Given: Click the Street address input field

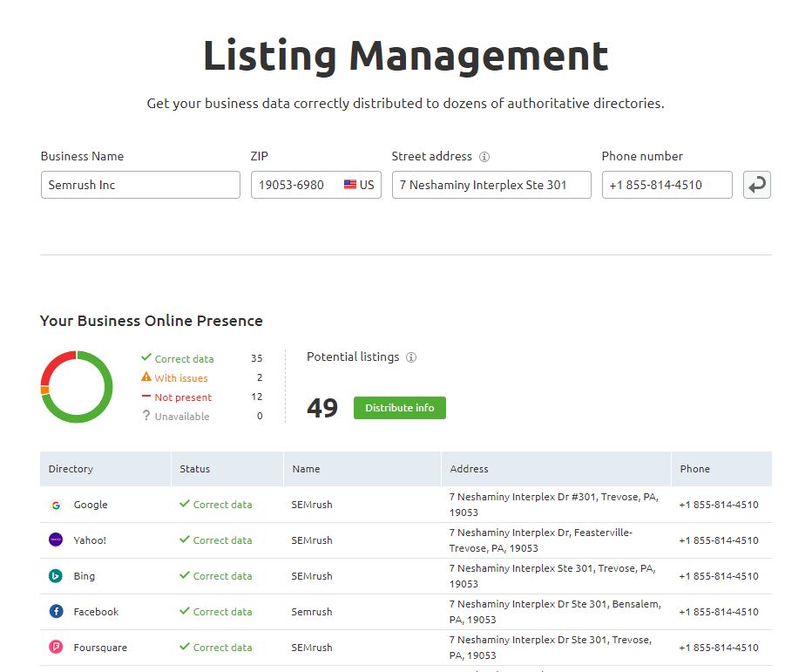Looking at the screenshot, I should tap(491, 185).
